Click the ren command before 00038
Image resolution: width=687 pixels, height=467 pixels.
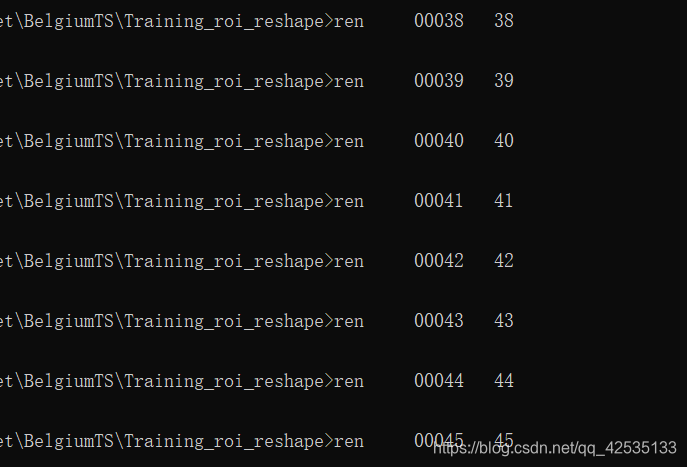349,21
